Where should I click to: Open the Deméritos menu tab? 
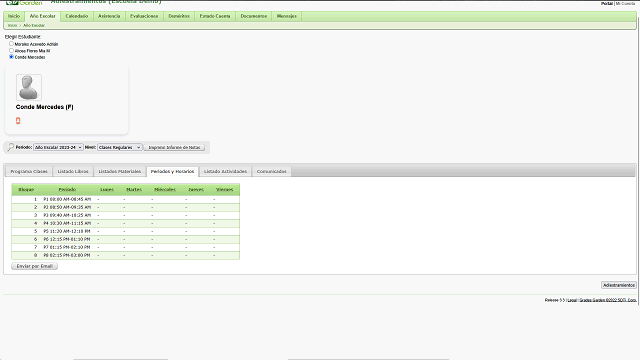[179, 16]
